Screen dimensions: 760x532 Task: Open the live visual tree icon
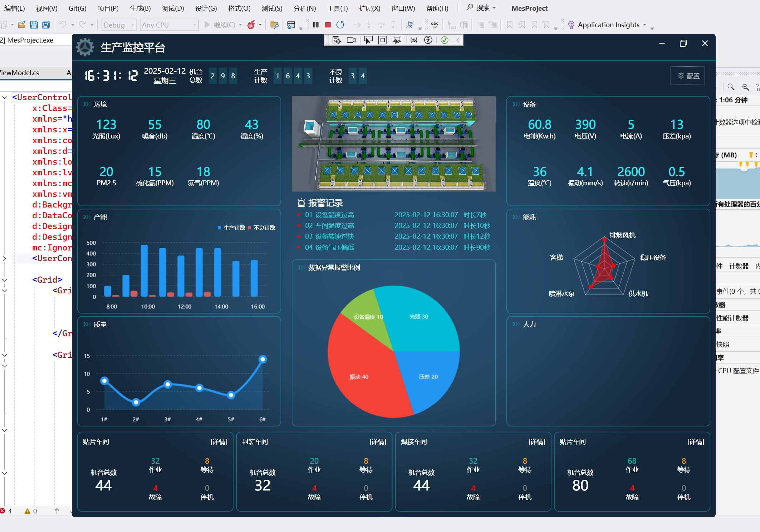click(x=336, y=40)
